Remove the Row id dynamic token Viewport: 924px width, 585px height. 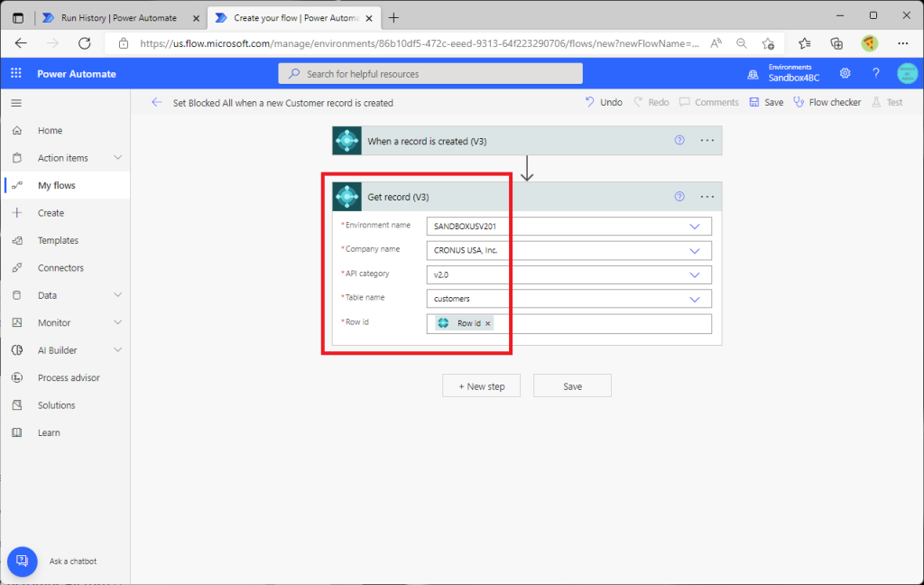[488, 323]
